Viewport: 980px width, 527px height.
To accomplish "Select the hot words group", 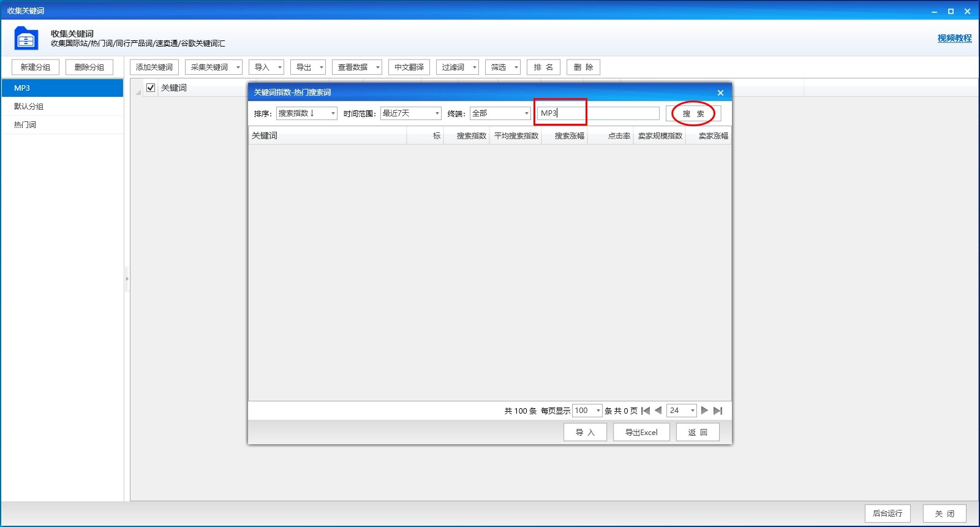I will (62, 124).
